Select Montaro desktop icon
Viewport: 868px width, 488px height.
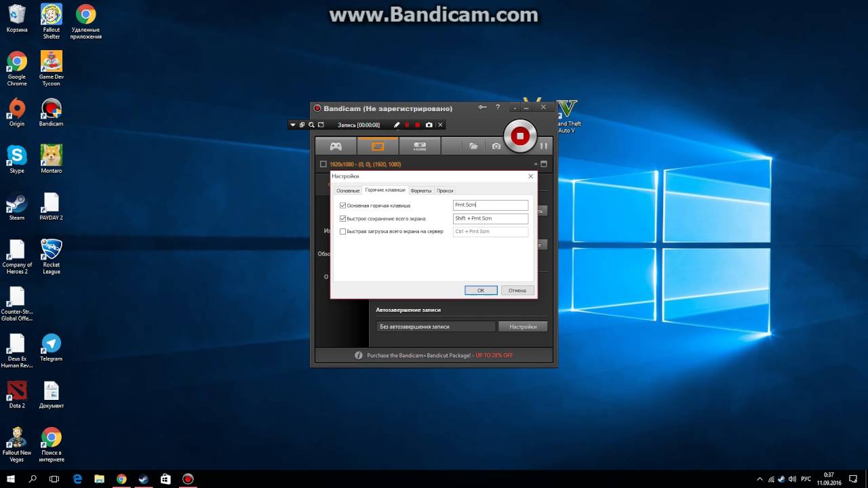click(52, 159)
